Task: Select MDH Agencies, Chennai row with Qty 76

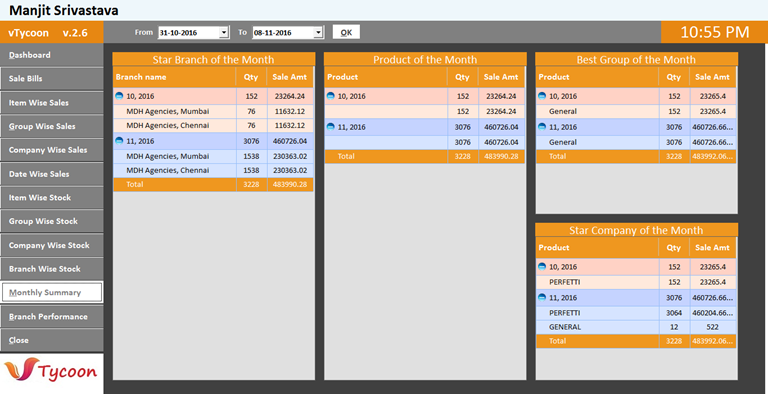Action: click(x=213, y=125)
